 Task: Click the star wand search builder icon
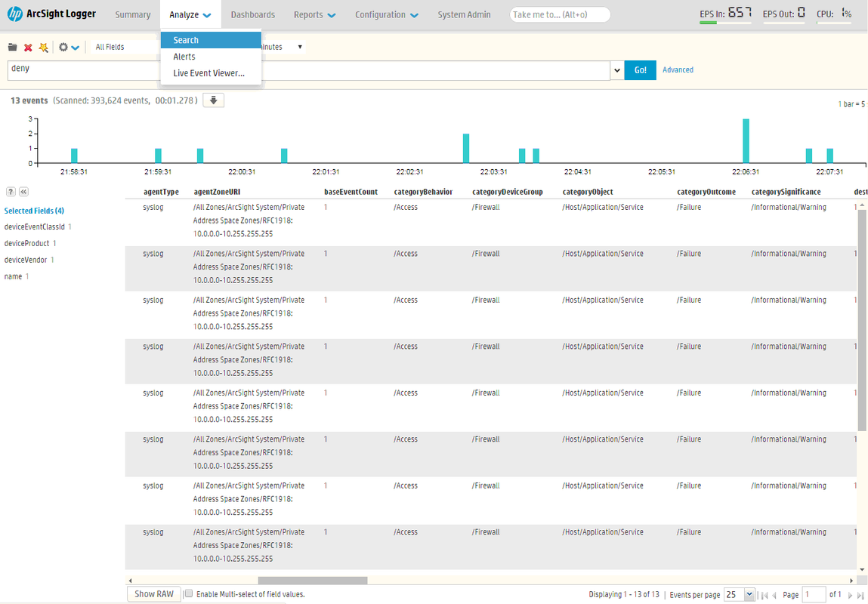[x=44, y=48]
